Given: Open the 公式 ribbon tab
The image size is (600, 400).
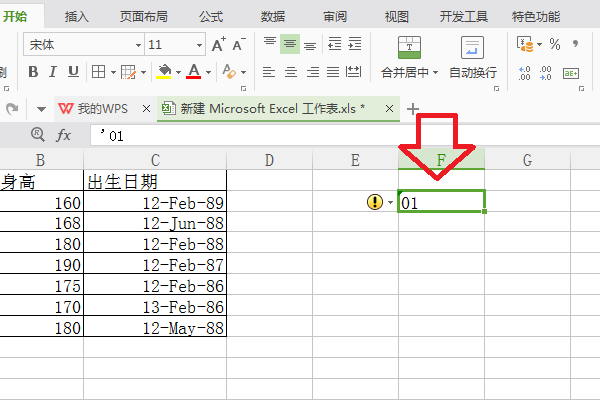Looking at the screenshot, I should pyautogui.click(x=211, y=16).
